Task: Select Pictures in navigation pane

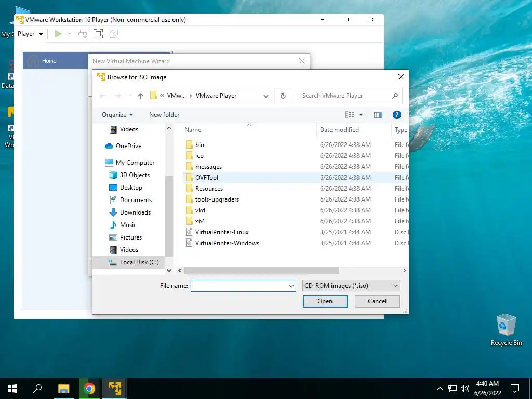Action: 130,237
